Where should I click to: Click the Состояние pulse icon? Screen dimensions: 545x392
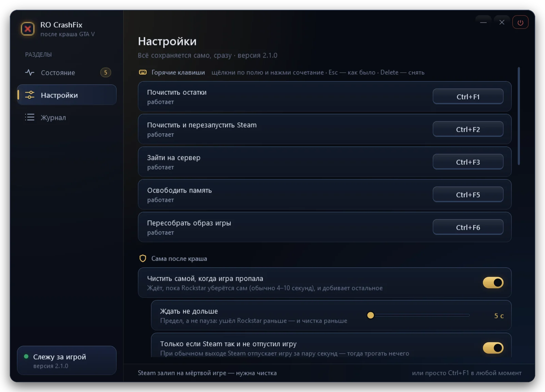point(30,72)
